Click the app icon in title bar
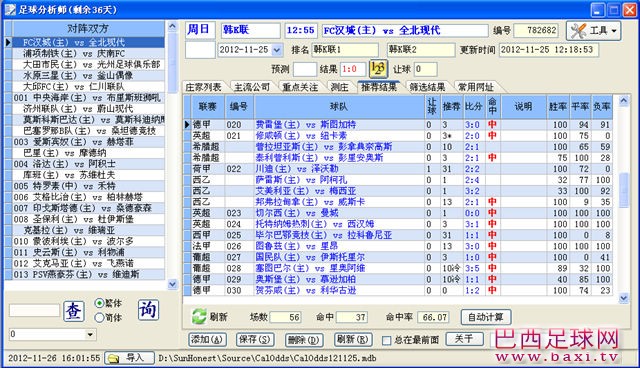Image resolution: width=640 pixels, height=369 pixels. coord(10,10)
